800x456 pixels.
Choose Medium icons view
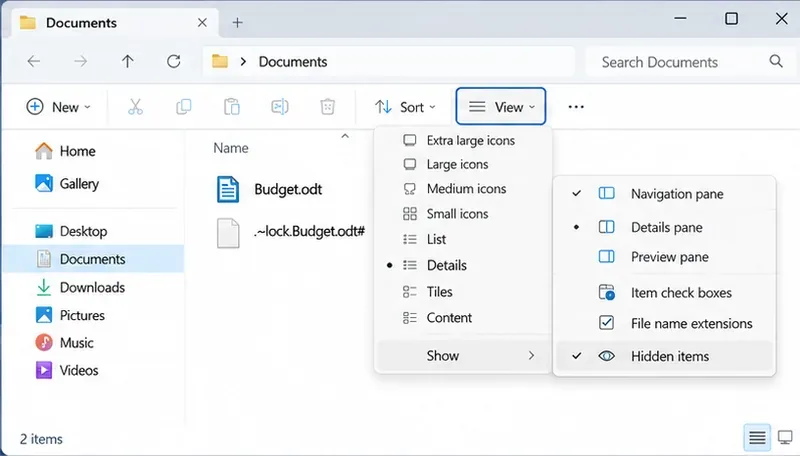tap(463, 189)
